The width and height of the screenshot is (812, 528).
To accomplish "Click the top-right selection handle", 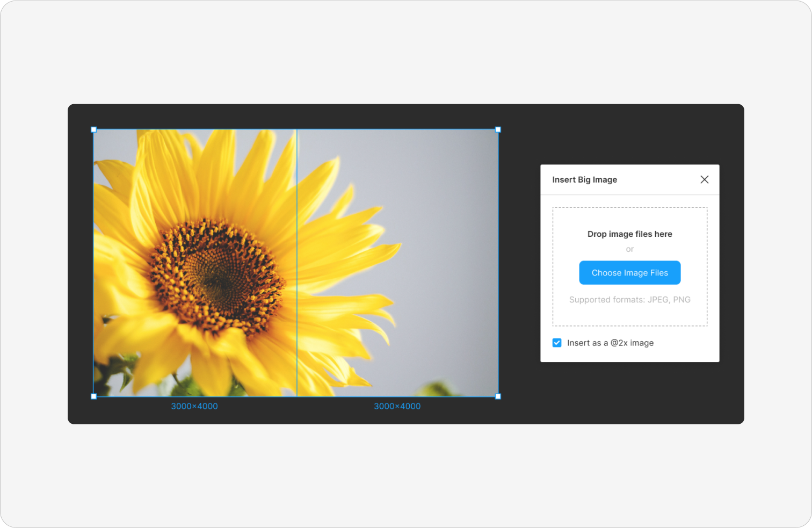I will (x=497, y=129).
